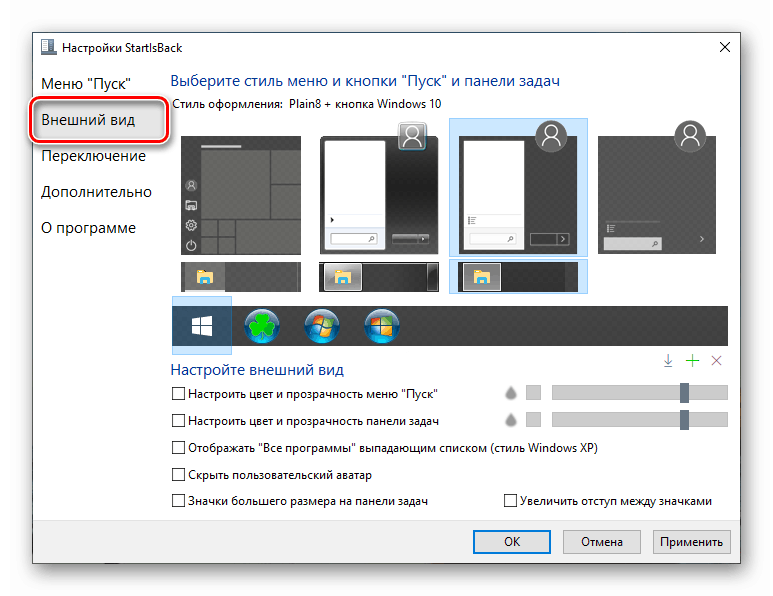Add a custom start button with green plus
Viewport: 773px width, 596px height.
692,360
